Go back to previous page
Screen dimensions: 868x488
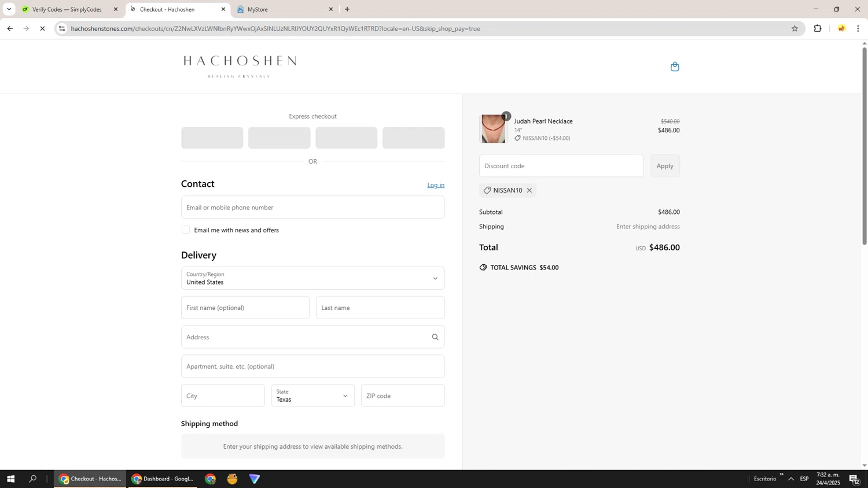pos(10,28)
